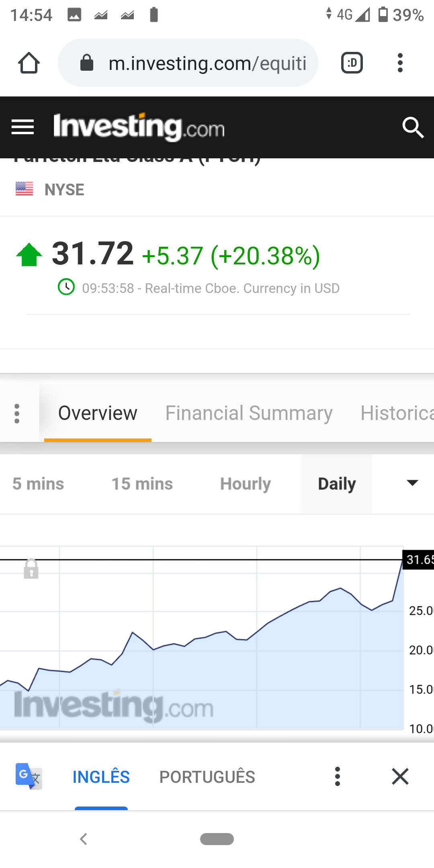Select the Daily chart interval
This screenshot has height=868, width=434.
(337, 484)
